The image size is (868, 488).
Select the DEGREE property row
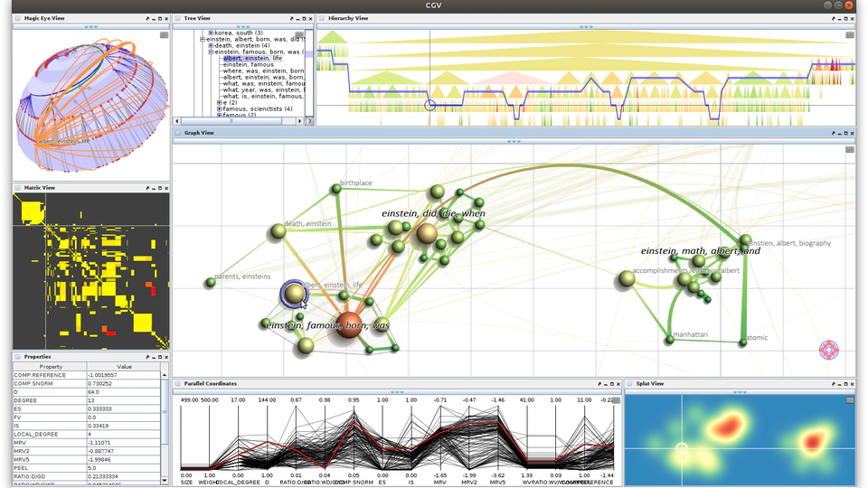[87, 400]
